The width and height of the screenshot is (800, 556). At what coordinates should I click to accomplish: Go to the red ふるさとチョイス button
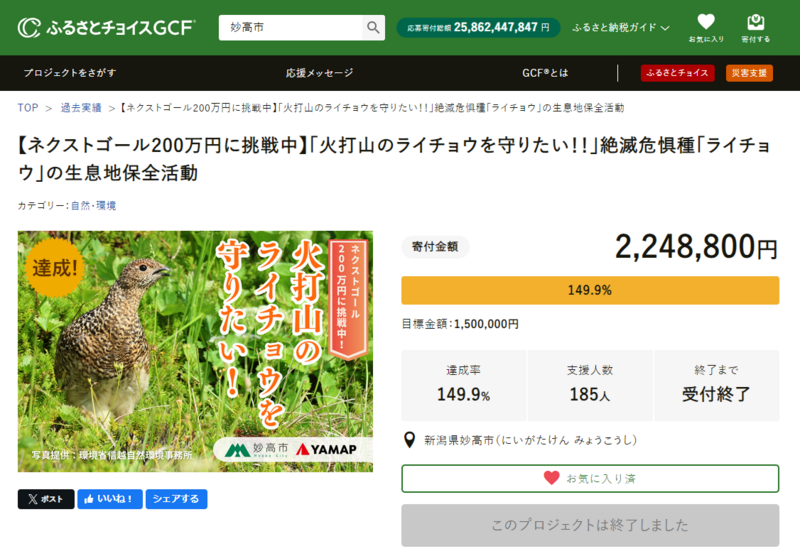[677, 73]
